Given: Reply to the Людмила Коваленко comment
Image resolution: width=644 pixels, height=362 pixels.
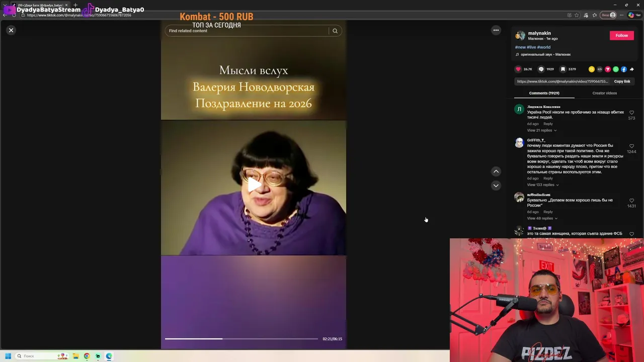Looking at the screenshot, I should (548, 124).
